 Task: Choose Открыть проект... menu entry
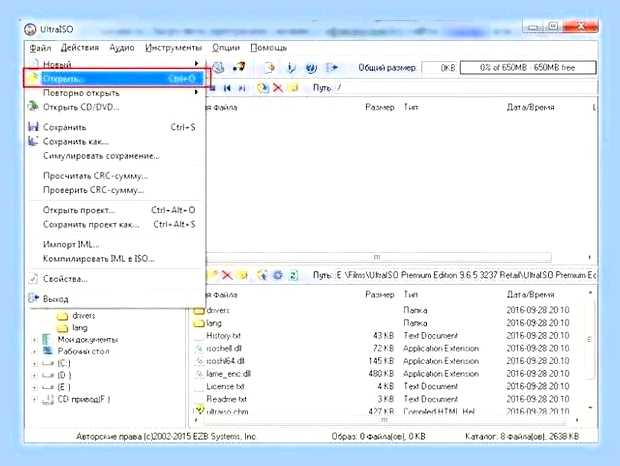pos(115,210)
